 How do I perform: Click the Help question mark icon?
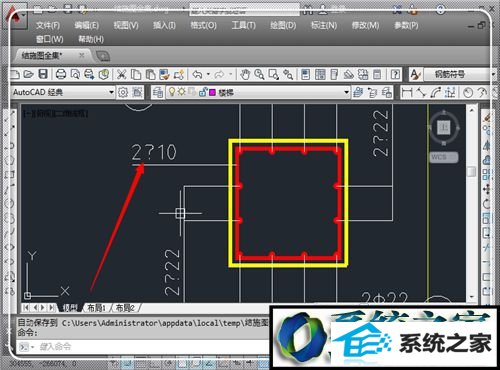(395, 74)
